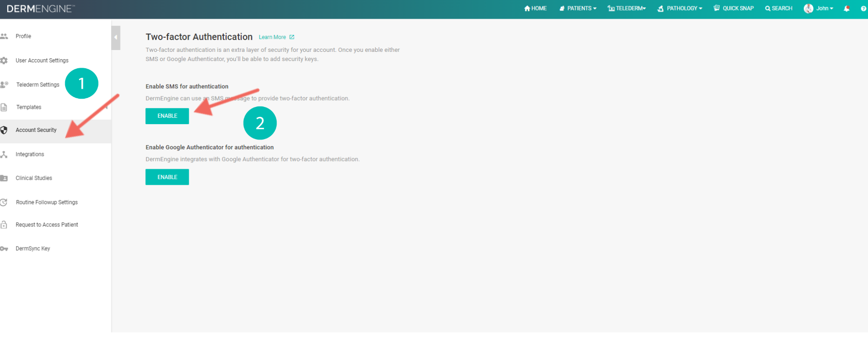This screenshot has height=348, width=868.
Task: Click the Telederm Settings icon
Action: coord(4,85)
